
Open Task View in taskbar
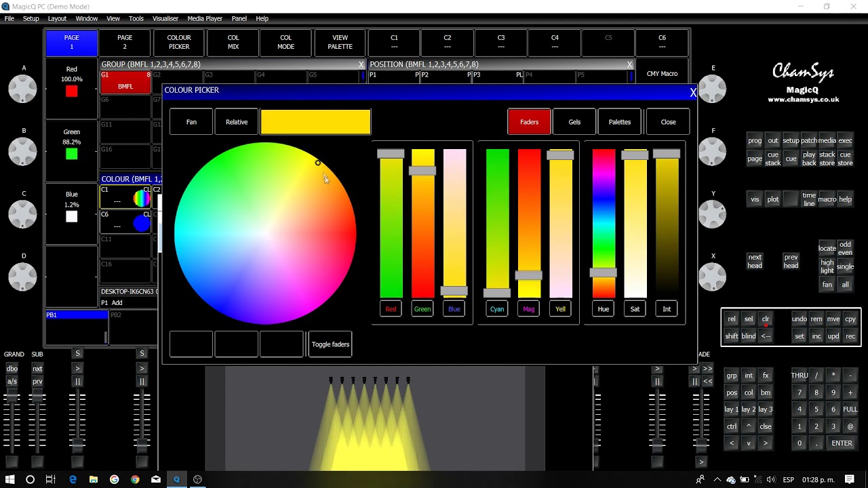point(50,479)
